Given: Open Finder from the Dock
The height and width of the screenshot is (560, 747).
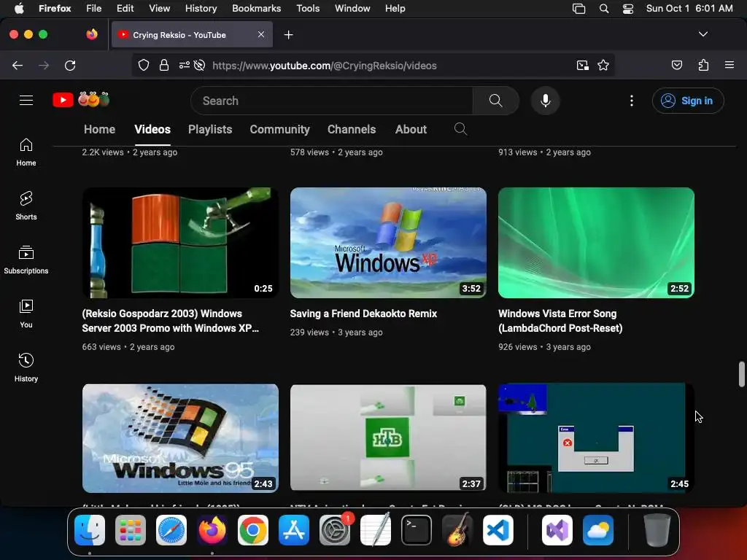Looking at the screenshot, I should (90, 530).
